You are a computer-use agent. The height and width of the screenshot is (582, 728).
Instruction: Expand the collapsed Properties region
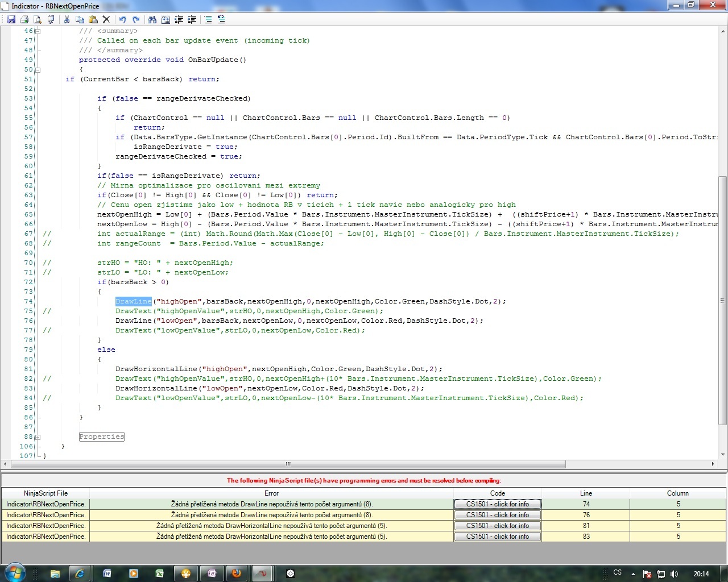[x=38, y=437]
